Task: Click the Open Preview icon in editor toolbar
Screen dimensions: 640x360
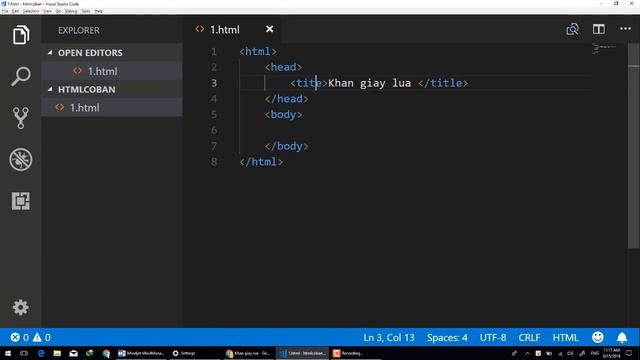Action: click(x=572, y=29)
